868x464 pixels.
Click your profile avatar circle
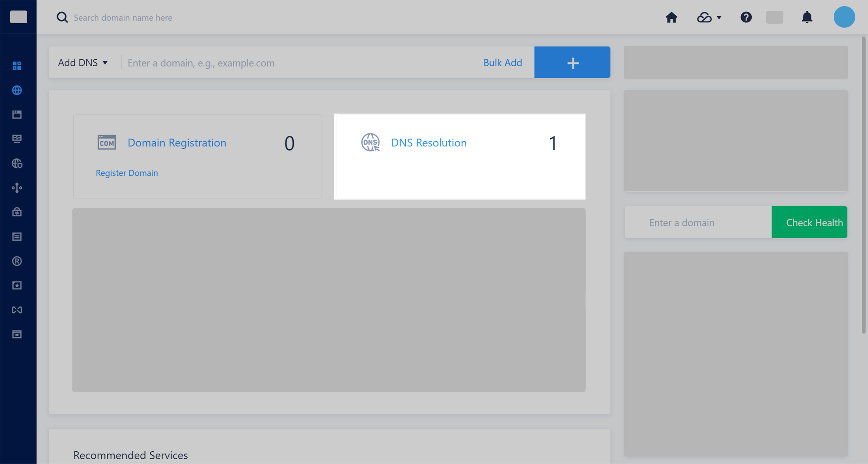pos(844,17)
